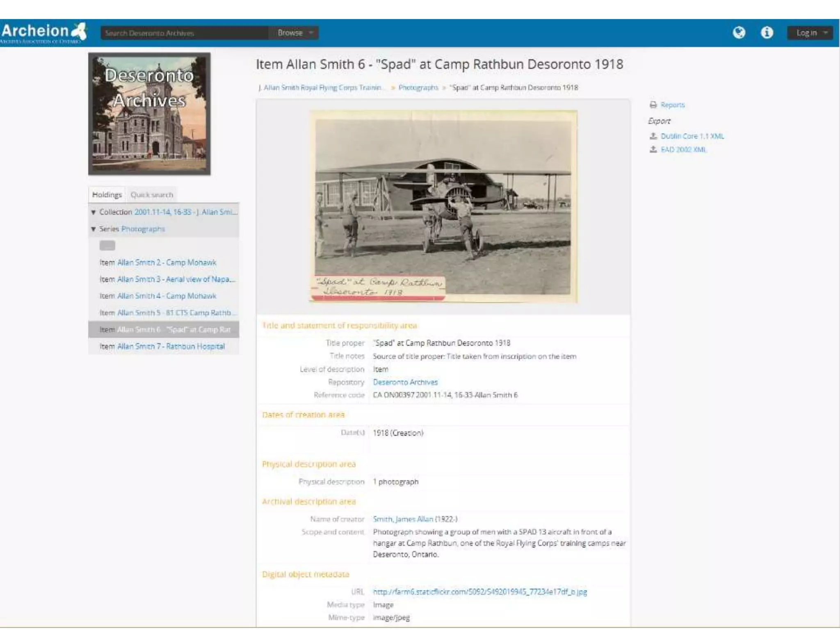Open the language globe icon menu
Screen dimensions: 840x630
(x=739, y=32)
